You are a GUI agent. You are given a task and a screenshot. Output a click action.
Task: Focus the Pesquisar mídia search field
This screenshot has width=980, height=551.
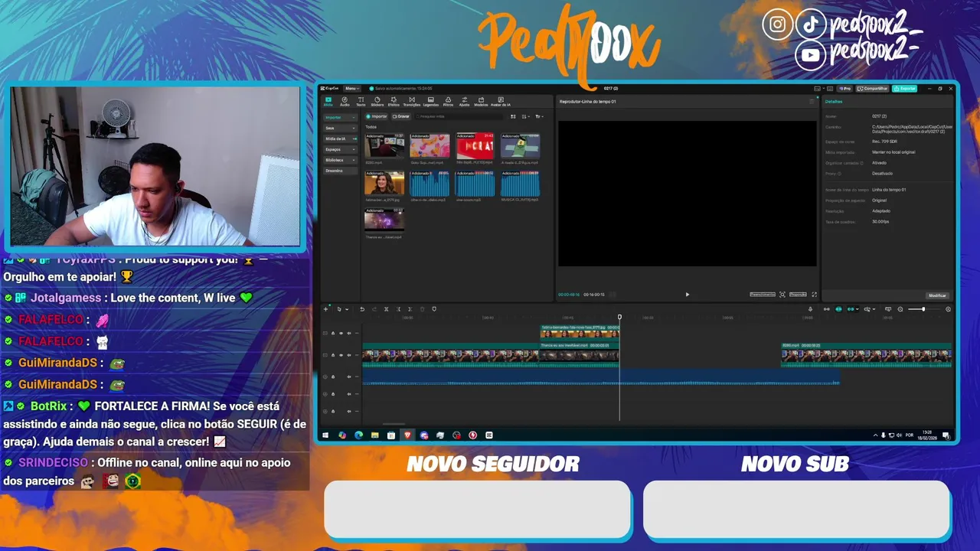(459, 116)
